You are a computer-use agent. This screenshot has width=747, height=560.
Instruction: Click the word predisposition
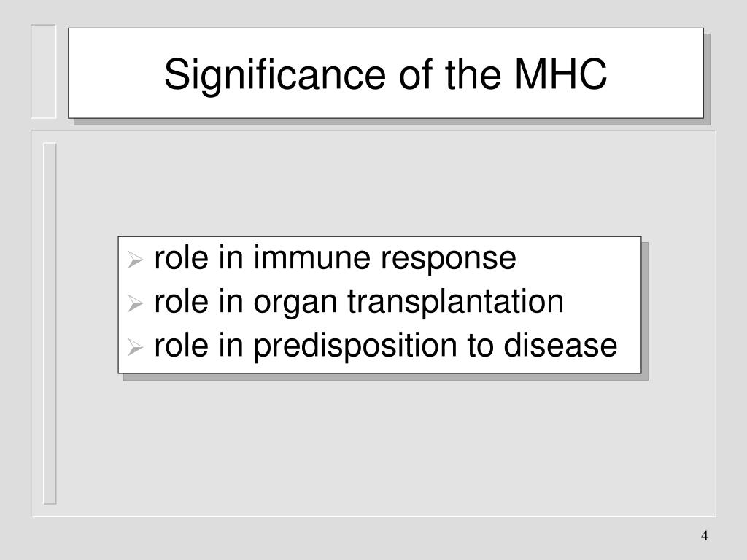pos(355,346)
